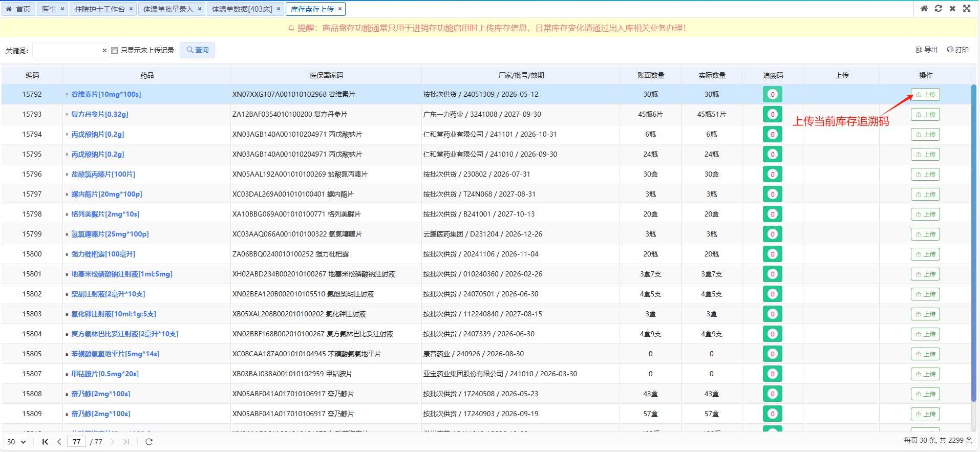
Task: Toggle fullscreen with the expand icon
Action: tap(967, 8)
